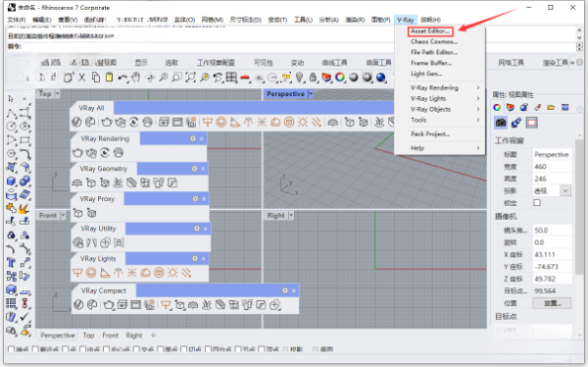Click the lightbulb Hide Objects icon
The width and height of the screenshot is (588, 367).
299,78
